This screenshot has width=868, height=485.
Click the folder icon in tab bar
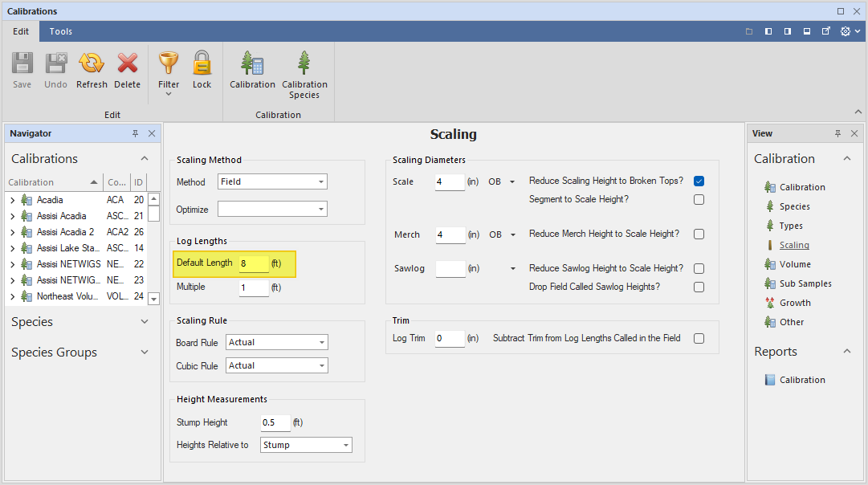tap(749, 31)
